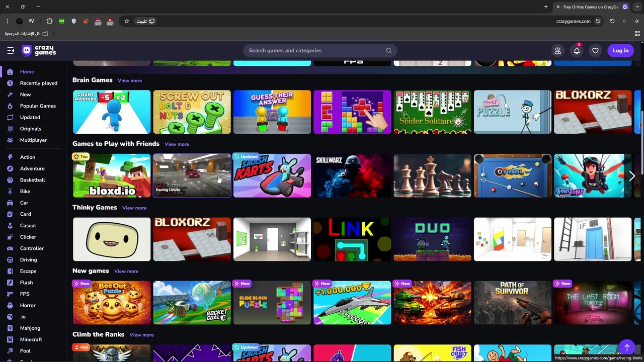View more New games

click(x=126, y=271)
